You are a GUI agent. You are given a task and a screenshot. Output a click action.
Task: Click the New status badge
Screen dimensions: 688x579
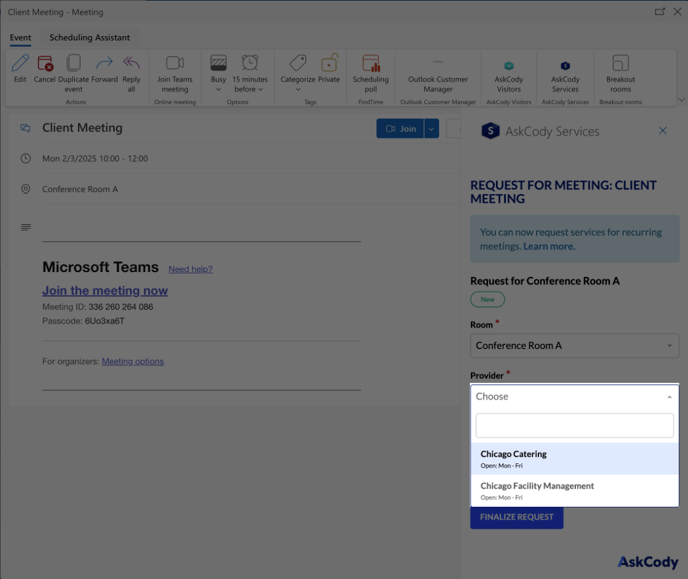[487, 299]
